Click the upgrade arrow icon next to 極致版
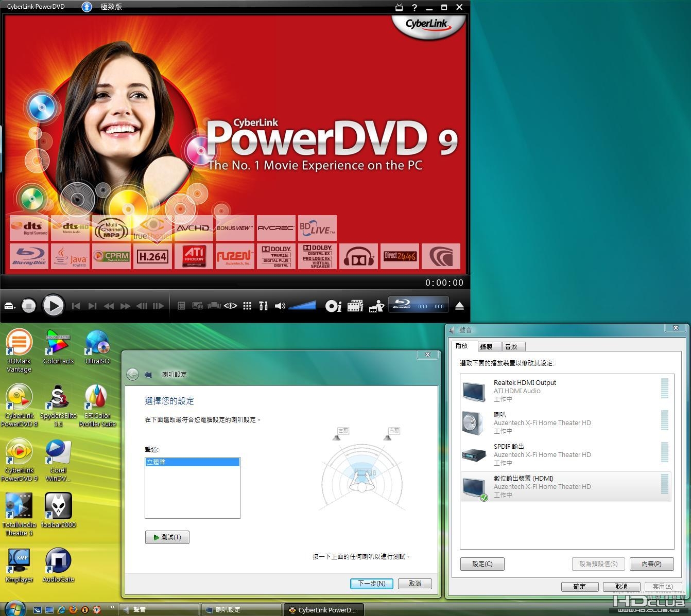This screenshot has height=616, width=691. [x=87, y=7]
